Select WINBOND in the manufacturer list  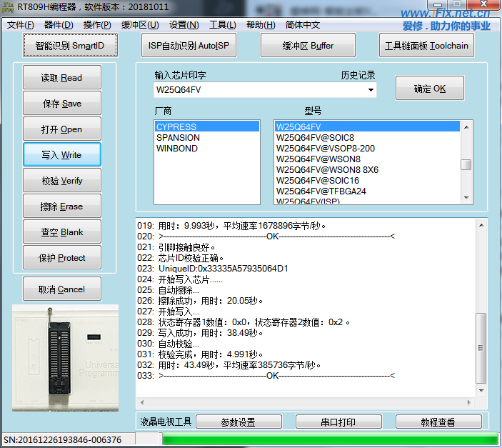[x=177, y=149]
